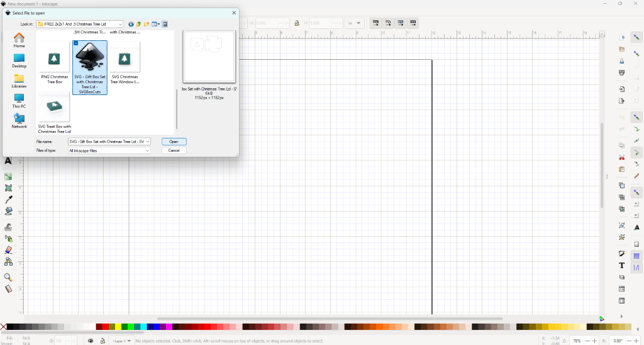644x345 pixels.
Task: Select the Eraser tool
Action: pyautogui.click(x=9, y=249)
